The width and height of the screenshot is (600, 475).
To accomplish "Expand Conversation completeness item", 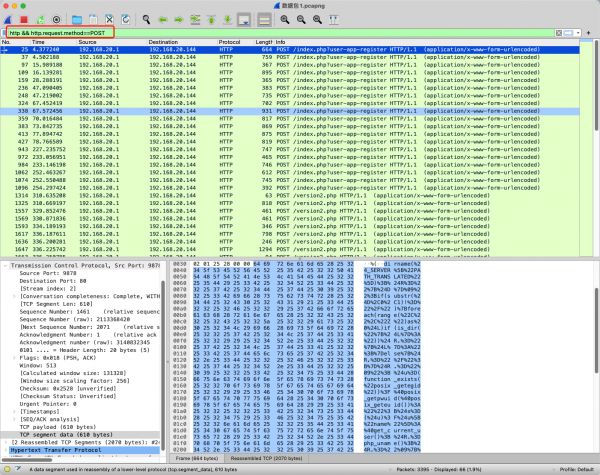I will click(15, 296).
